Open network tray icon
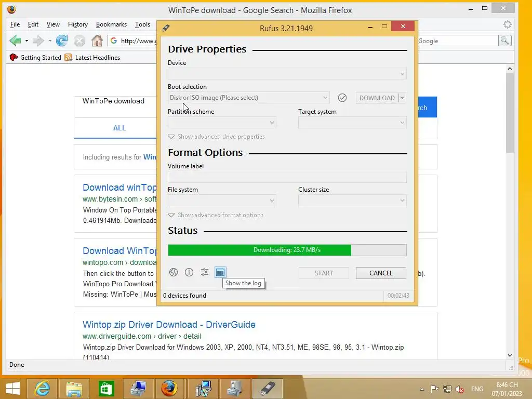The height and width of the screenshot is (399, 532). [447, 389]
